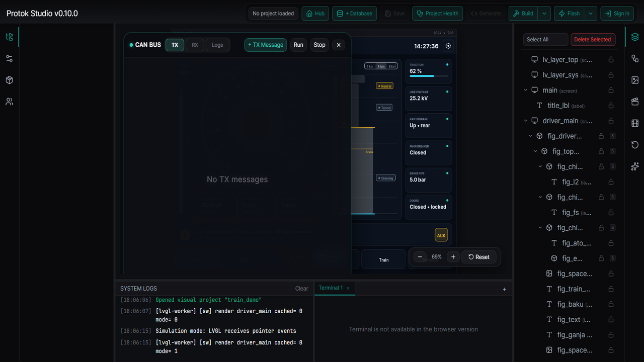Clear the system logs
This screenshot has width=644, height=362.
301,289
